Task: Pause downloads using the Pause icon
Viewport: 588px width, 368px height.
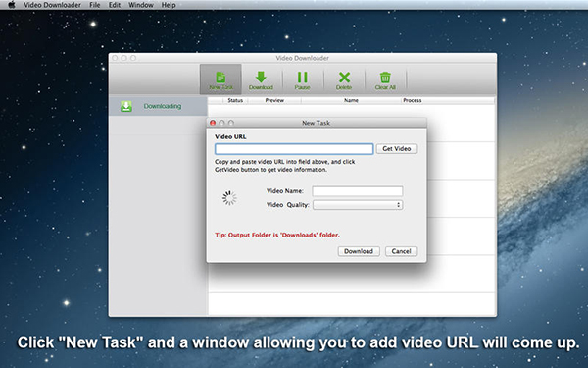Action: pyautogui.click(x=302, y=80)
